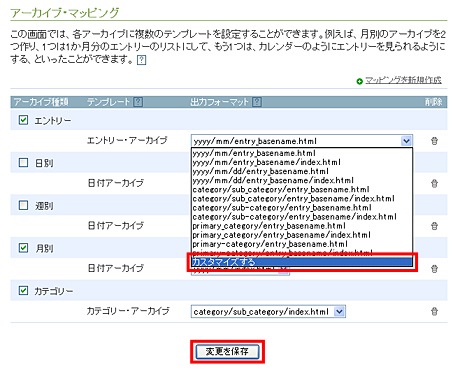Viewport: 460px width, 374px height.
Task: Open the マッピングを新規作成 link
Action: tap(403, 80)
